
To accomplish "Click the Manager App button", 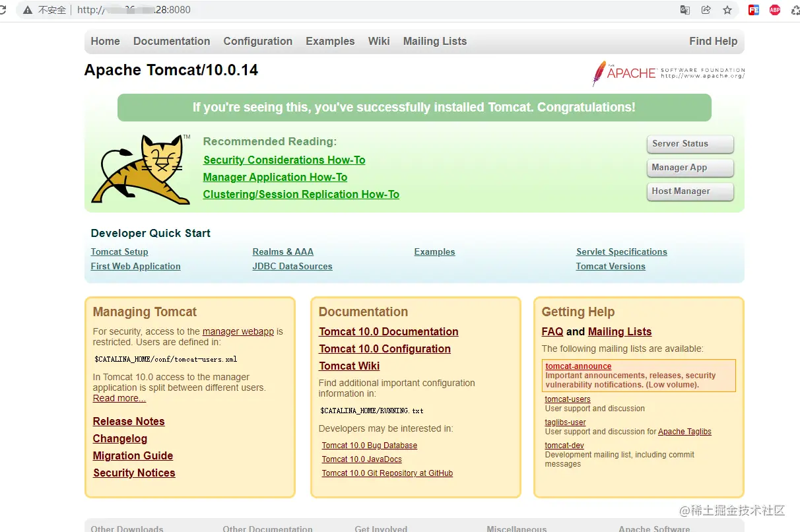I will [x=690, y=168].
